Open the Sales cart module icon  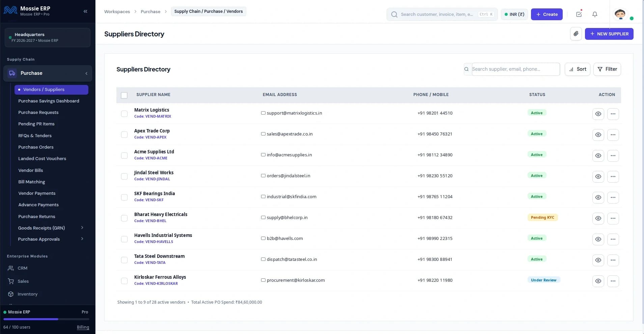coord(11,281)
